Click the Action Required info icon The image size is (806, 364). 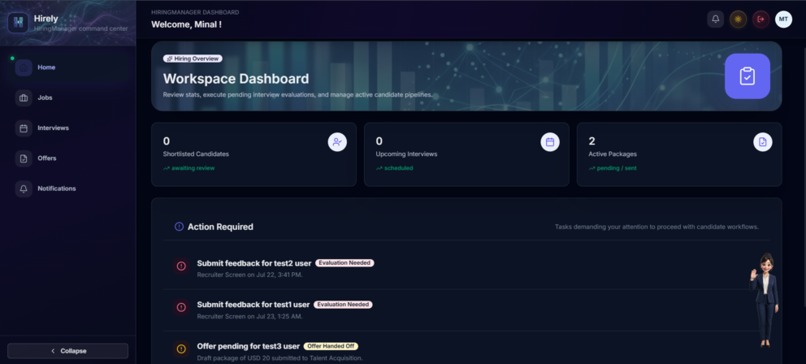(179, 227)
